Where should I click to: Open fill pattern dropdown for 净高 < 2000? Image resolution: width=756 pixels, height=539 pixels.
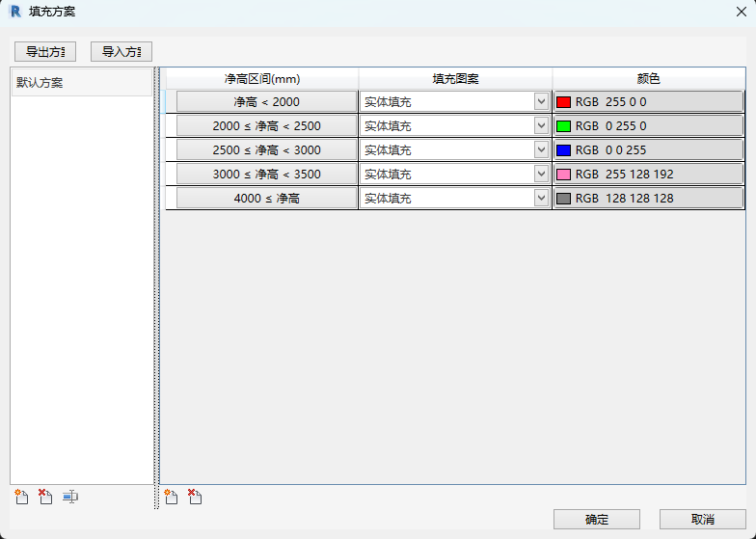[x=541, y=101]
